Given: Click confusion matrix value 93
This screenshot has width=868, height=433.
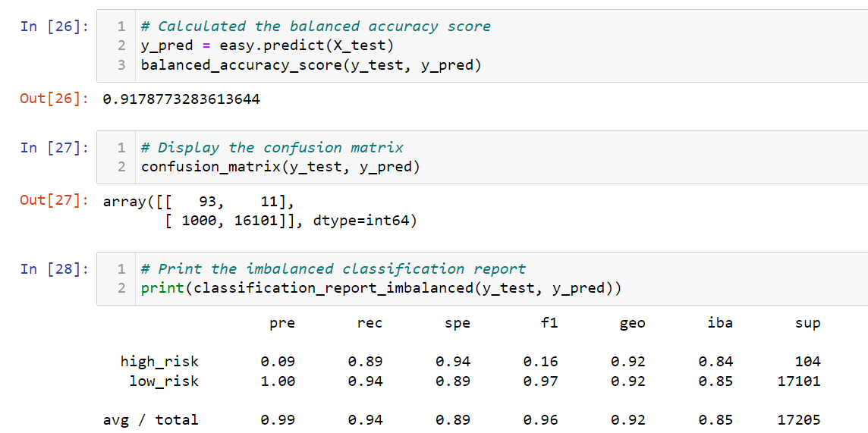Looking at the screenshot, I should [x=208, y=201].
